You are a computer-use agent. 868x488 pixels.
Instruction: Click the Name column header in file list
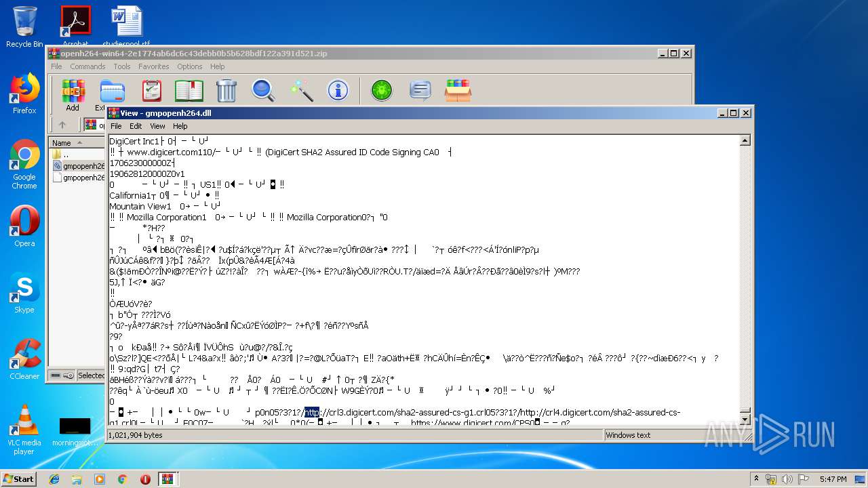coord(77,142)
